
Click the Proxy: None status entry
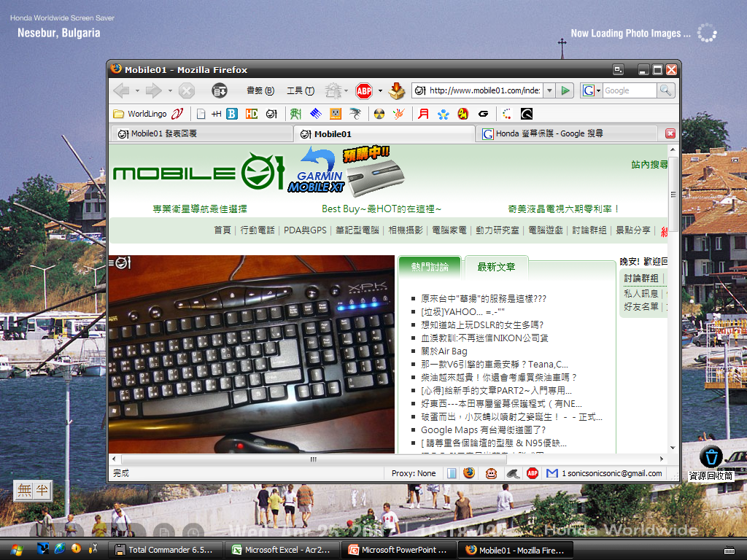(414, 473)
